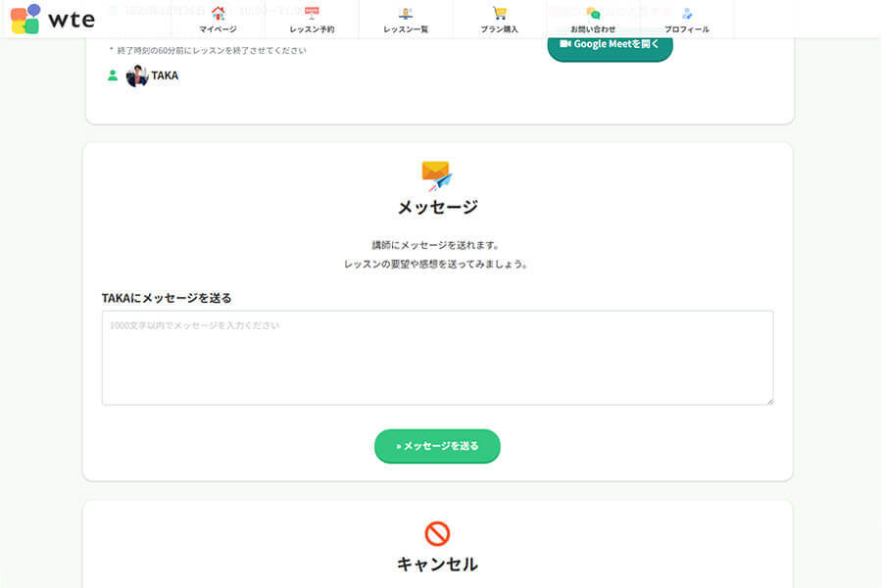Click the レッスン予約 calendar icon
Viewport: 882px width, 588px height.
314,12
